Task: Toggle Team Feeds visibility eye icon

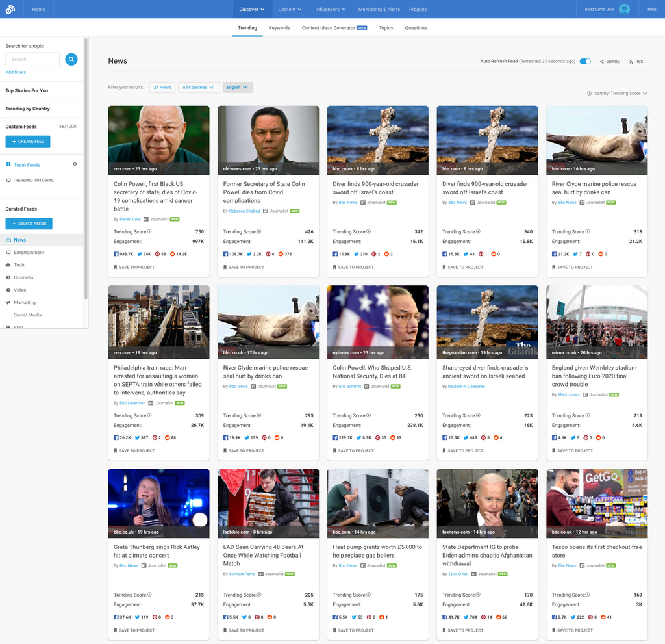Action: (x=75, y=164)
